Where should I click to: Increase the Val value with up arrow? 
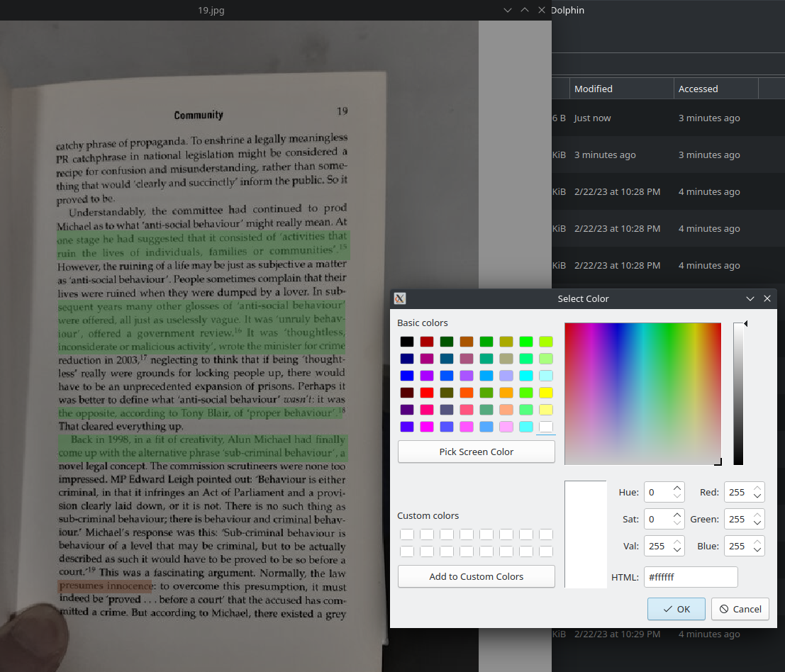(x=677, y=542)
